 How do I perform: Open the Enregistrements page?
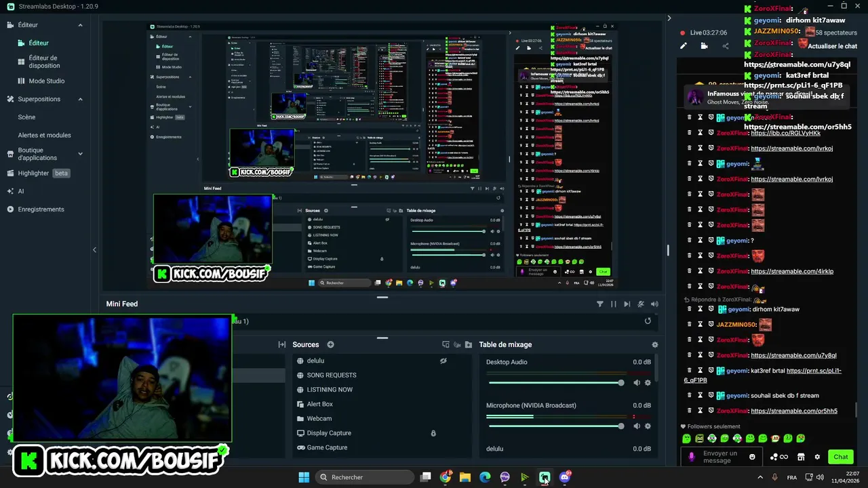[x=41, y=209]
